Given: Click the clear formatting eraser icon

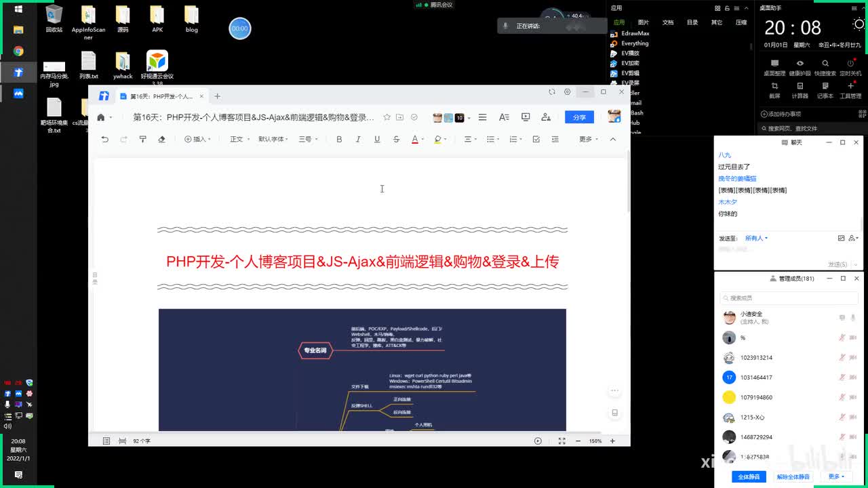Looking at the screenshot, I should click(x=161, y=139).
